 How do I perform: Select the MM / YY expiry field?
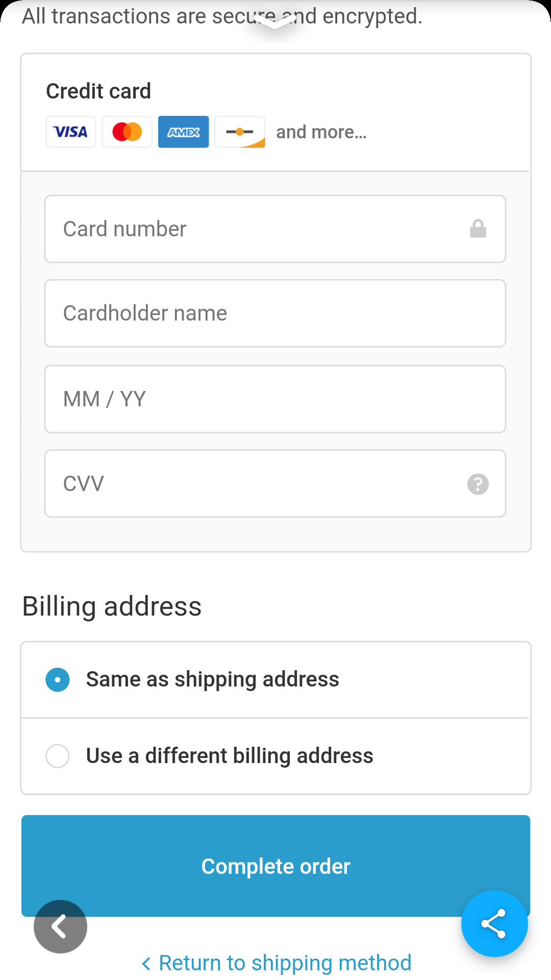[x=275, y=399]
